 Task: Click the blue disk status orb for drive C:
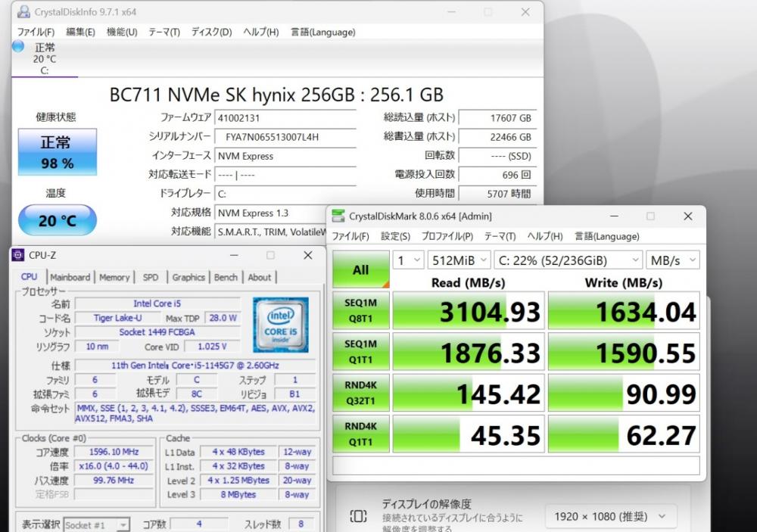[18, 46]
